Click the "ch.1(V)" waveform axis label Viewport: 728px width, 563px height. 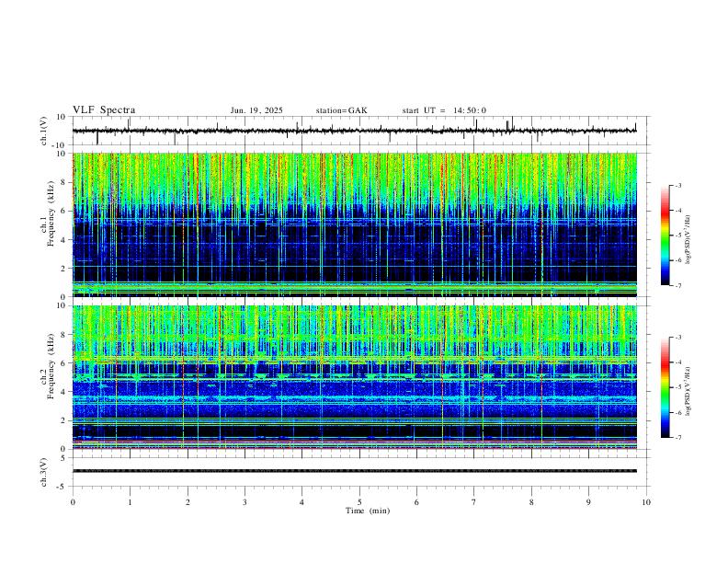tap(44, 131)
